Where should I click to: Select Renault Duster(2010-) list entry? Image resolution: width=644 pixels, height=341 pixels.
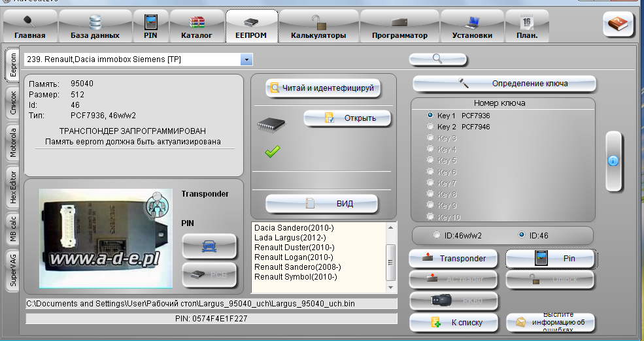[294, 248]
